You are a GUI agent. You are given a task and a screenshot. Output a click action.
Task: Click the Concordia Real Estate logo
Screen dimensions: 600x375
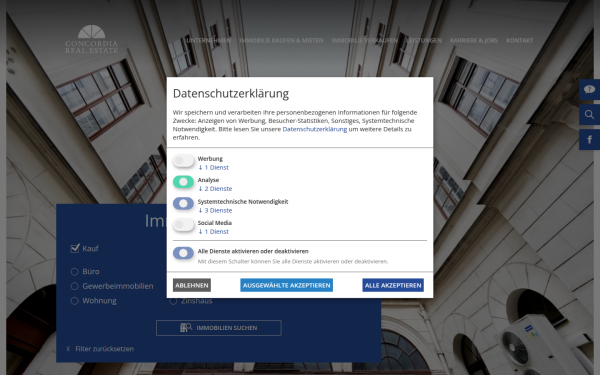(x=91, y=39)
